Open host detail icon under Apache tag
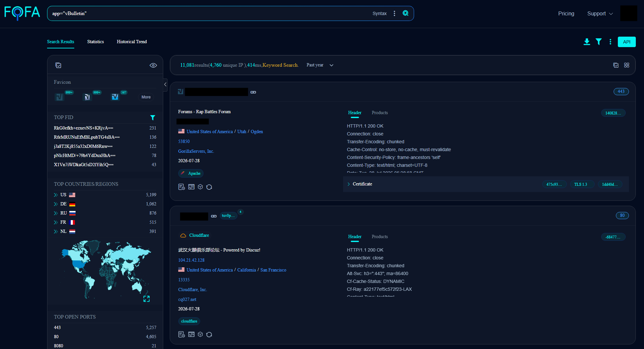This screenshot has height=349, width=644. pyautogui.click(x=182, y=187)
